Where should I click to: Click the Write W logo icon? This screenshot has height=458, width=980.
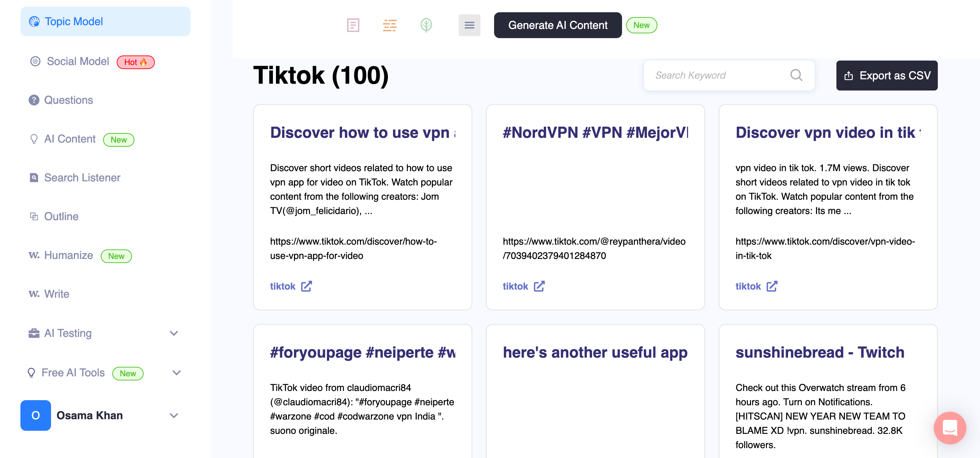tap(34, 294)
